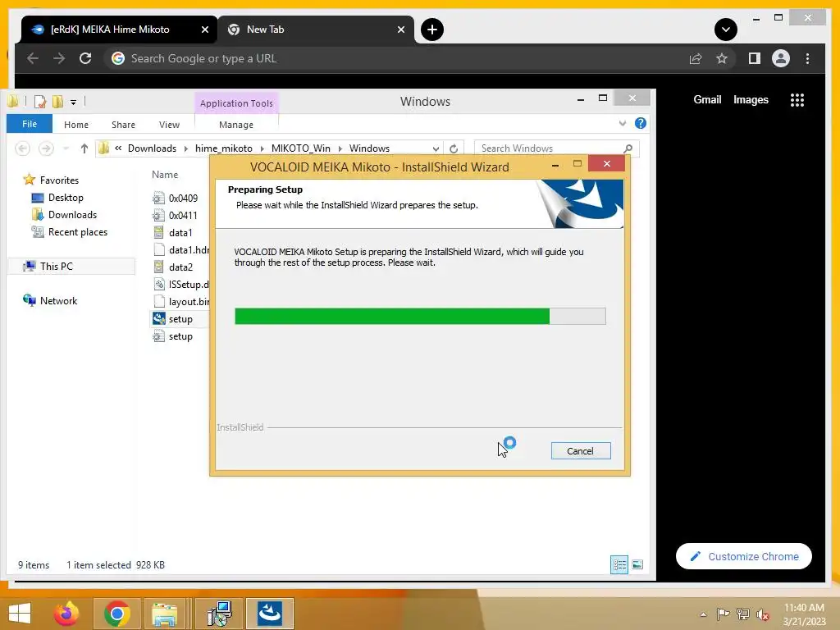Expand the arrow after MIKOTO_Win breadcrumb

(x=340, y=148)
